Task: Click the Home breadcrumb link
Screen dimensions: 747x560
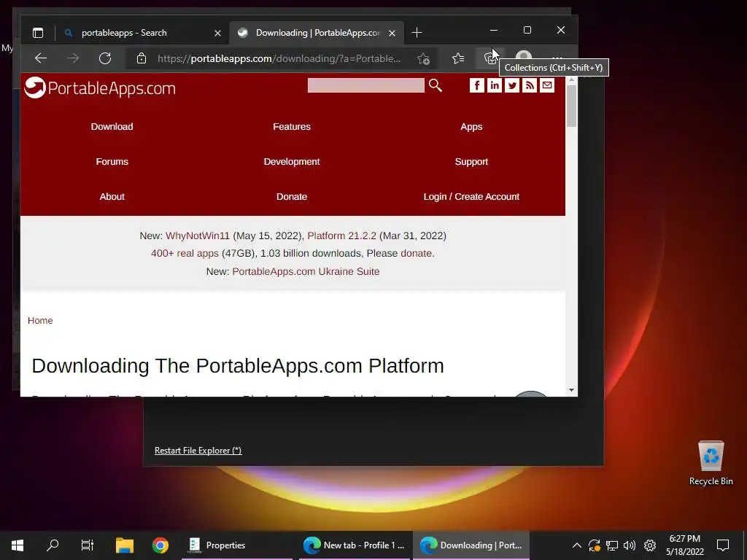Action: point(40,321)
